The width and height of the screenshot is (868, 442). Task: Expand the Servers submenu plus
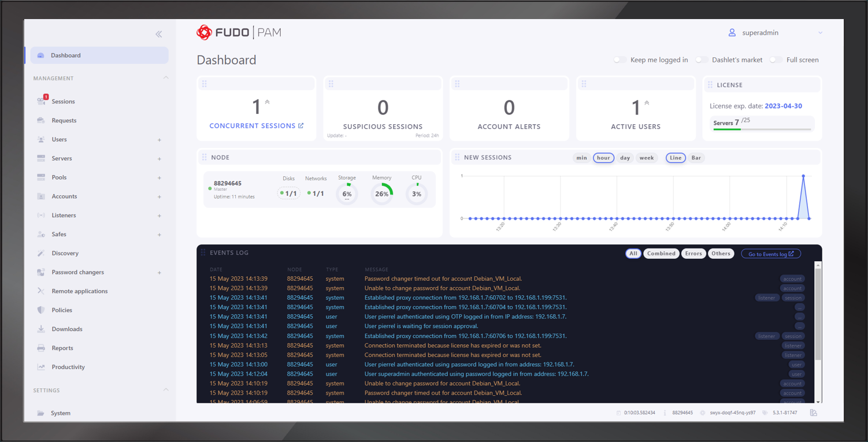tap(159, 159)
